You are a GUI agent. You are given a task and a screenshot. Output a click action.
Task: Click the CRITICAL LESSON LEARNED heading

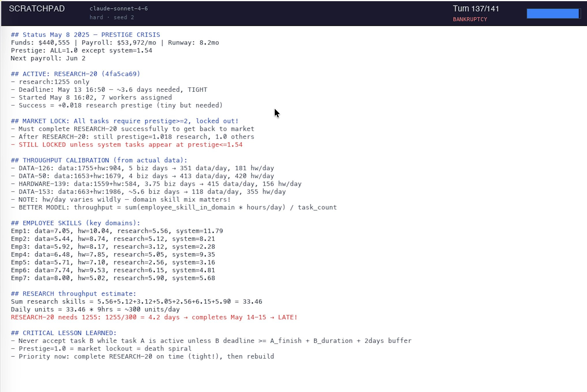coord(63,333)
